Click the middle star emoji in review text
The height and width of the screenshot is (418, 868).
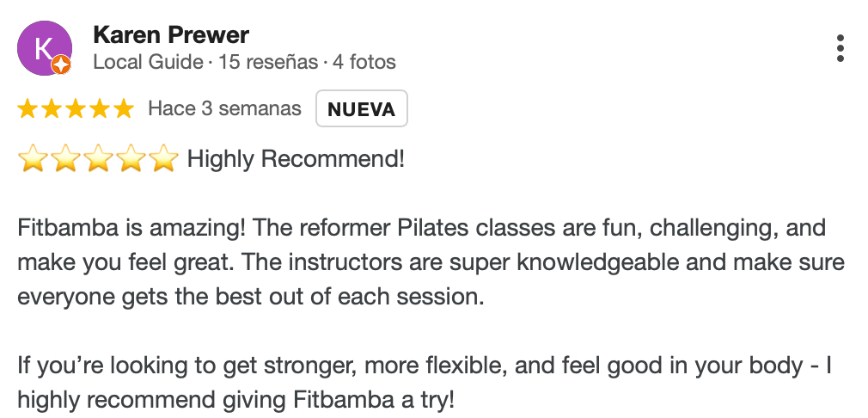tap(98, 158)
